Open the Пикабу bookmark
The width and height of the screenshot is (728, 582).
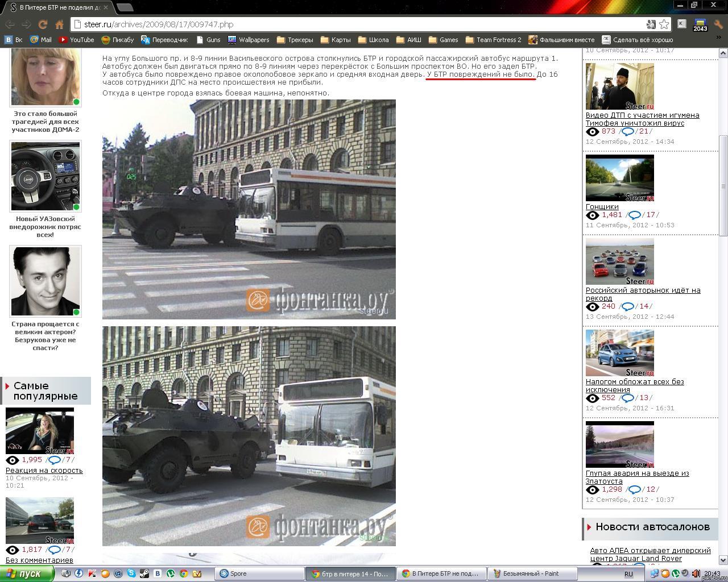pyautogui.click(x=118, y=40)
